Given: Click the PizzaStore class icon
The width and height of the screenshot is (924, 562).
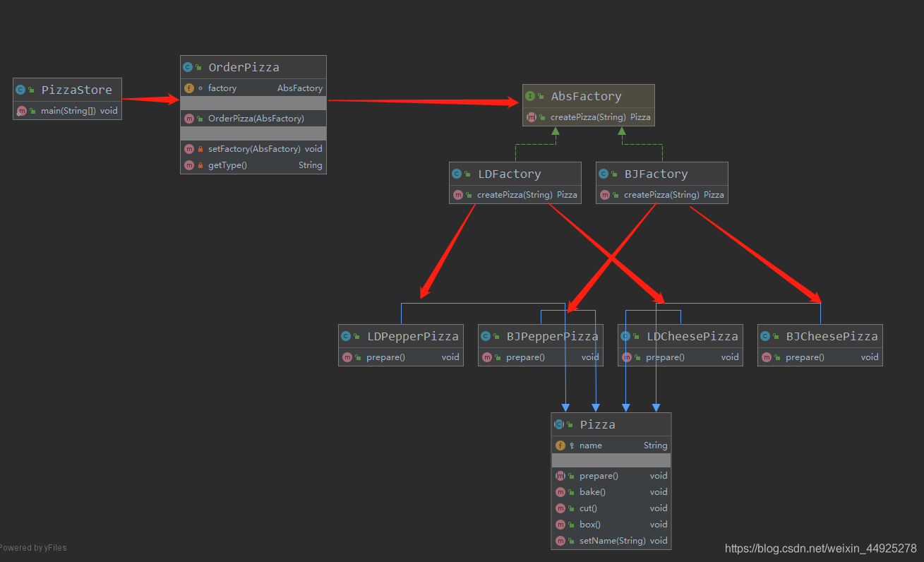Looking at the screenshot, I should 20,90.
